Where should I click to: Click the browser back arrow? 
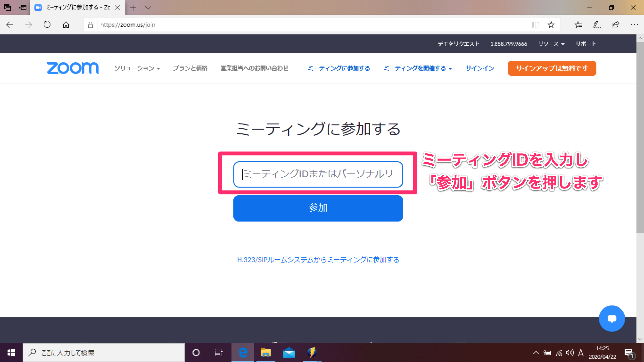click(x=9, y=25)
